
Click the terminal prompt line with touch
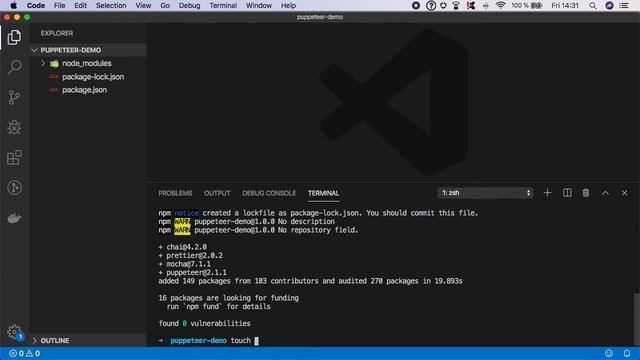click(x=209, y=340)
